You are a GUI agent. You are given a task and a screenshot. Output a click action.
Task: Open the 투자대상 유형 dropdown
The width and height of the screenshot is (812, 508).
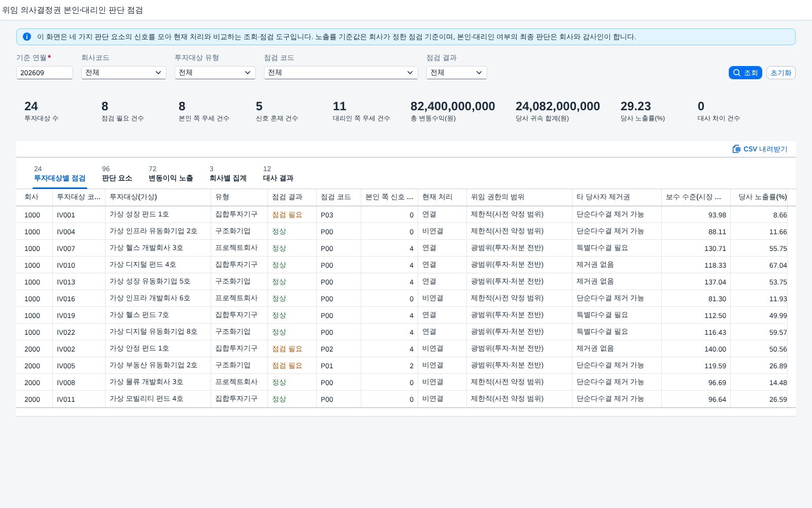click(215, 73)
